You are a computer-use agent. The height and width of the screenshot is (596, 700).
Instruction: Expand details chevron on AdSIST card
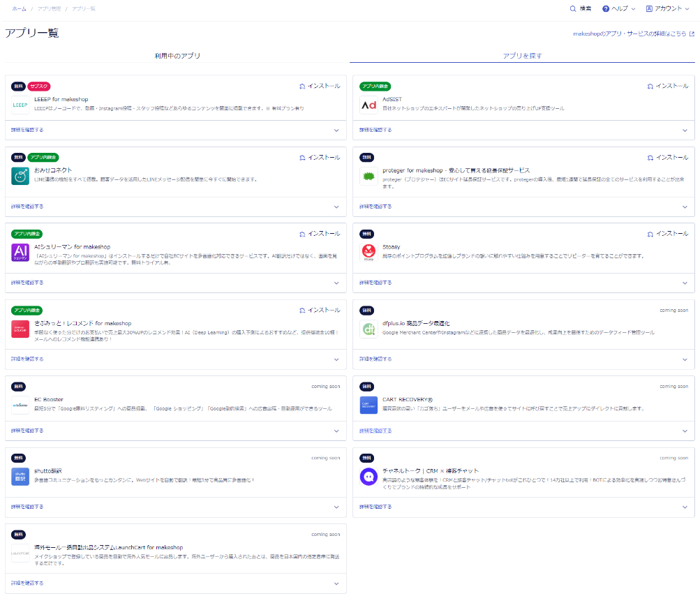pos(685,131)
